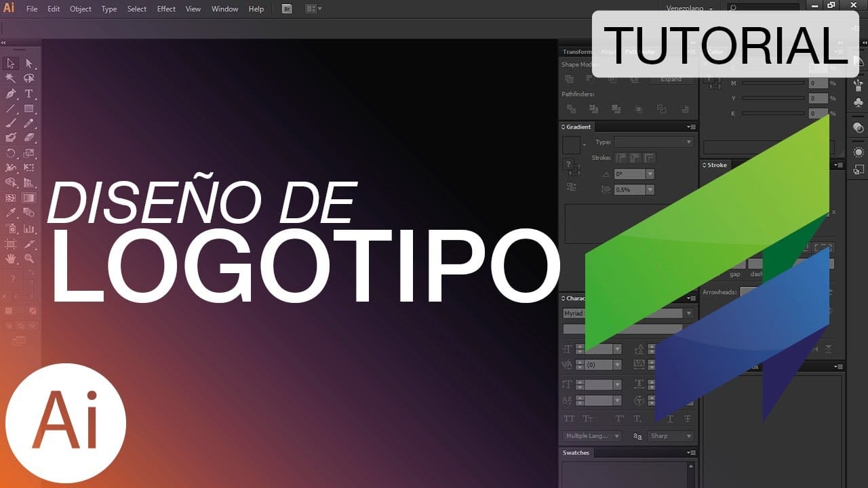Pick the Magic Wand tool
This screenshot has width=868, height=488.
point(11,79)
